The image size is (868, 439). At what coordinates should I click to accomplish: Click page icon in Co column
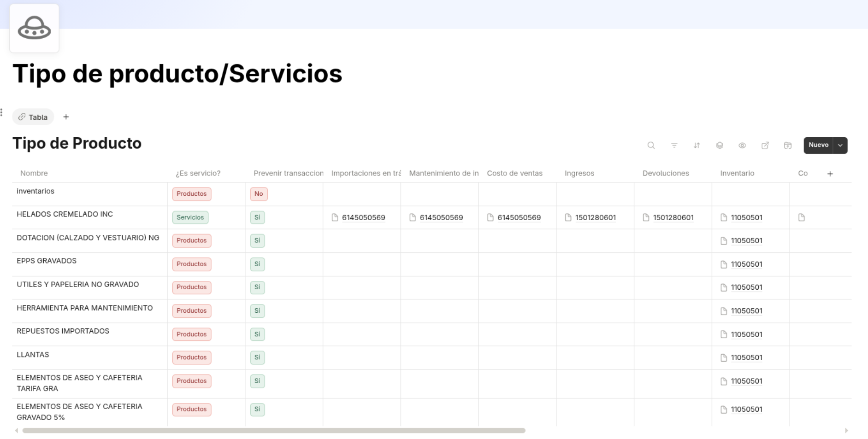point(802,217)
